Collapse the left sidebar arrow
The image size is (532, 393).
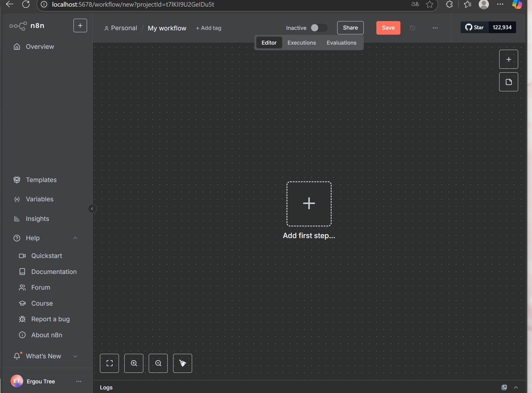(x=92, y=209)
